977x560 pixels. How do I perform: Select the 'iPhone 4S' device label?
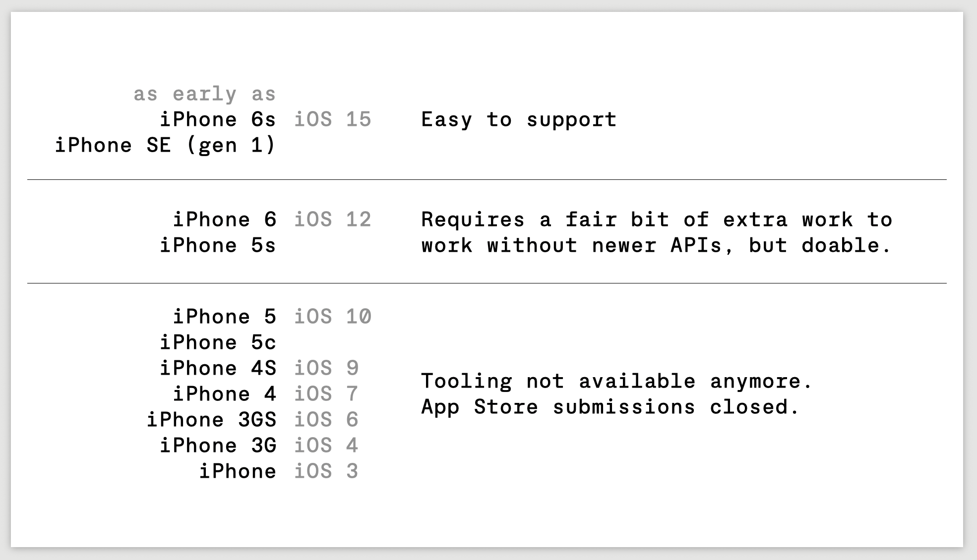(x=218, y=368)
